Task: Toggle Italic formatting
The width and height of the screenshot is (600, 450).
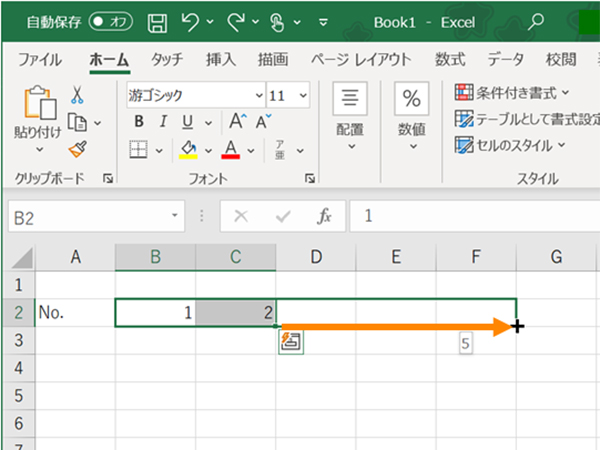Action: 163,122
